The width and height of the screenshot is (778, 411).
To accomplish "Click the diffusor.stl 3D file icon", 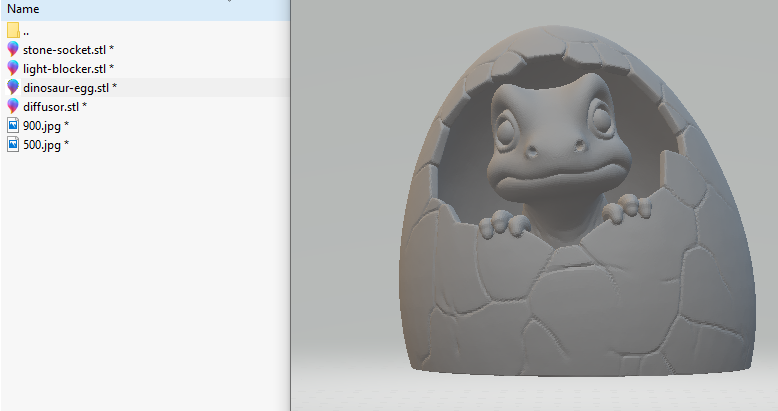I will [x=13, y=106].
